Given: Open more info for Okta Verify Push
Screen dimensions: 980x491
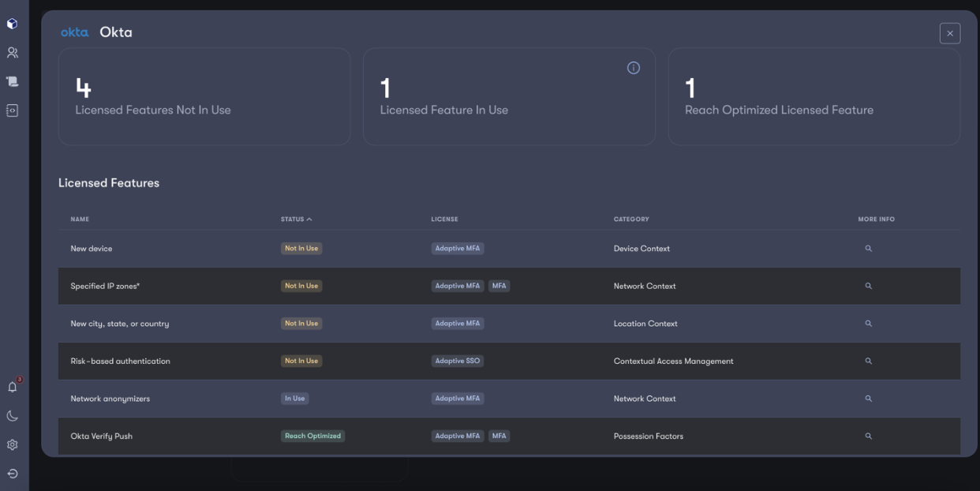Looking at the screenshot, I should [x=868, y=436].
